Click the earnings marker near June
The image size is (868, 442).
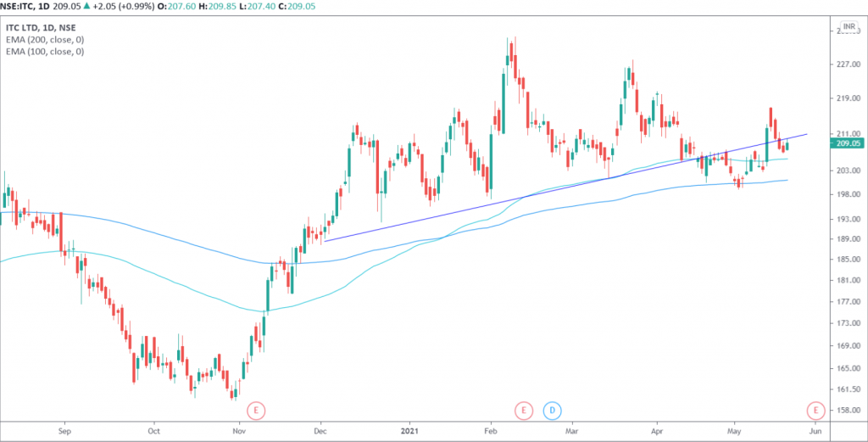(816, 411)
